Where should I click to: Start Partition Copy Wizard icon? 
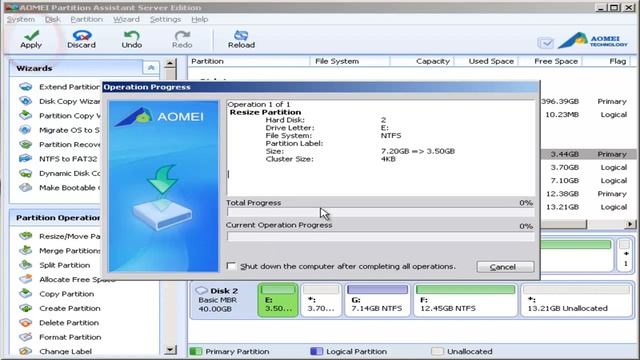[25, 116]
